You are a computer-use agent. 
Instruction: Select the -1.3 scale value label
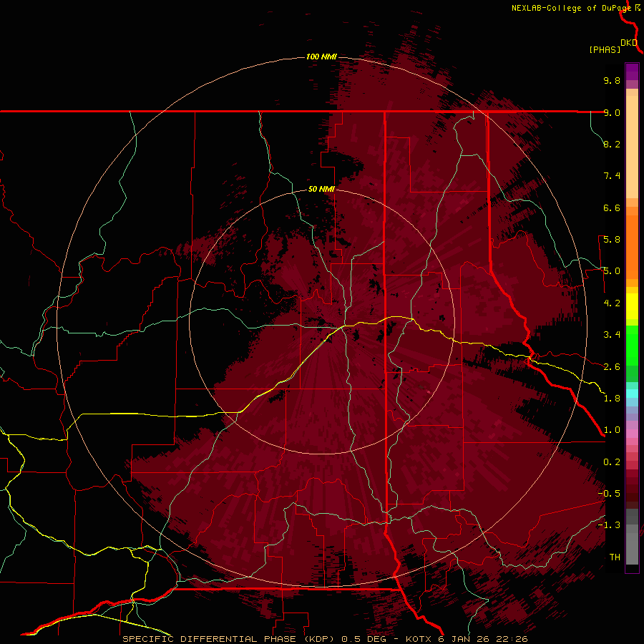coord(609,525)
